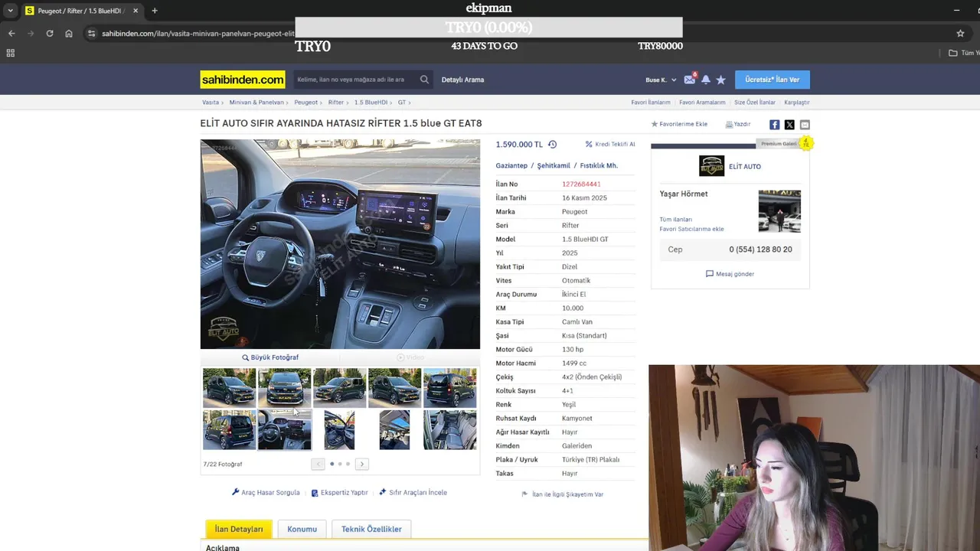Viewport: 980px width, 551px height.
Task: Click Mesaj gönder to seller
Action: (730, 274)
